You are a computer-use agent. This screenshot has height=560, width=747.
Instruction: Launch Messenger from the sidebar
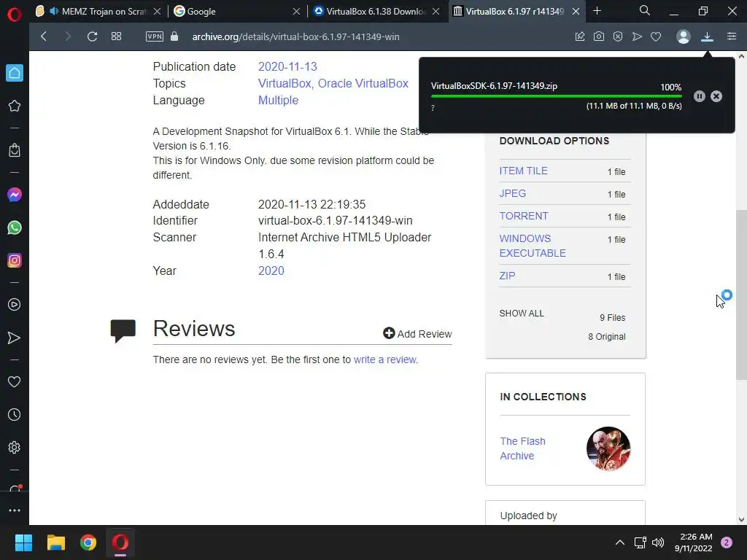click(x=15, y=195)
